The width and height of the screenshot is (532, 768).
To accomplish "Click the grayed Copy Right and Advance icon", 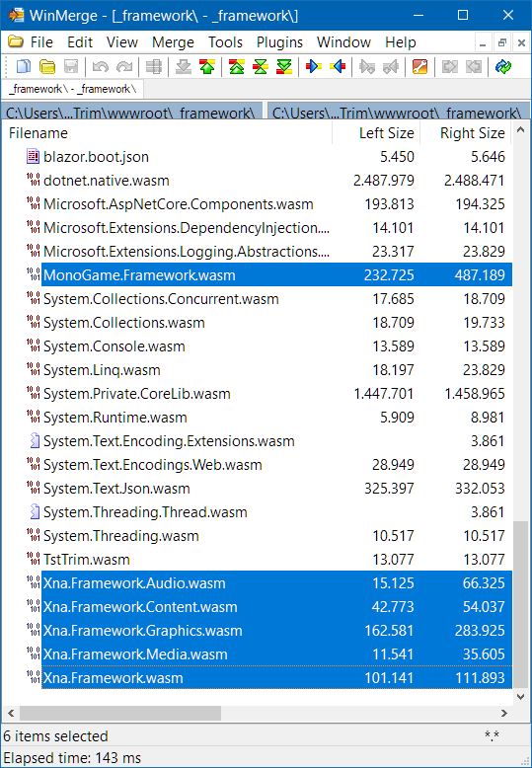I will (x=367, y=66).
